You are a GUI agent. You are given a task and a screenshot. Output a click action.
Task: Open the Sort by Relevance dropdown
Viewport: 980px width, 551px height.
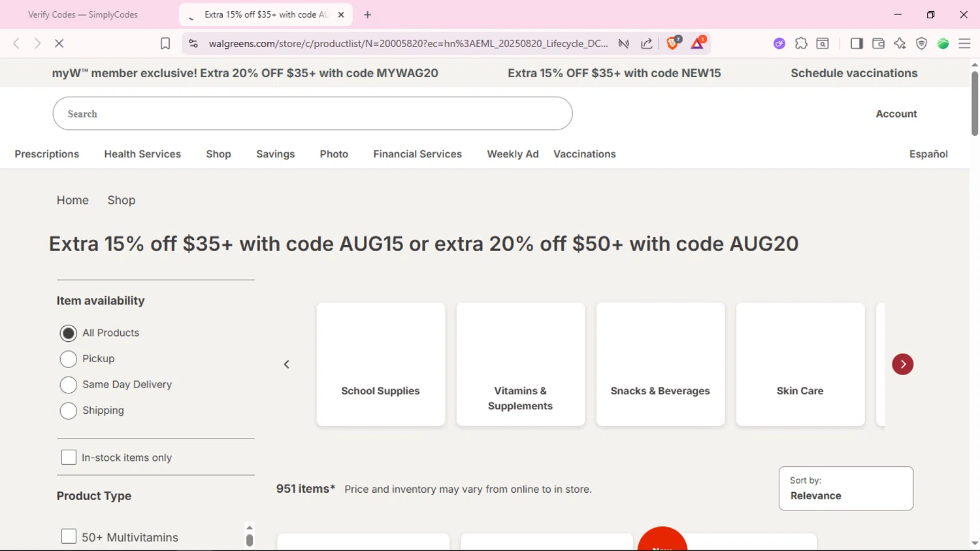(x=846, y=488)
